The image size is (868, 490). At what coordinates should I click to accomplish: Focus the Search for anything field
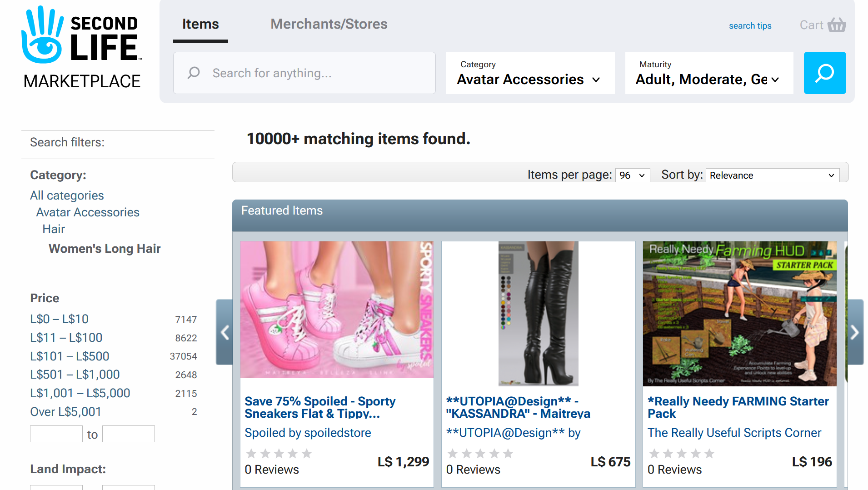304,73
